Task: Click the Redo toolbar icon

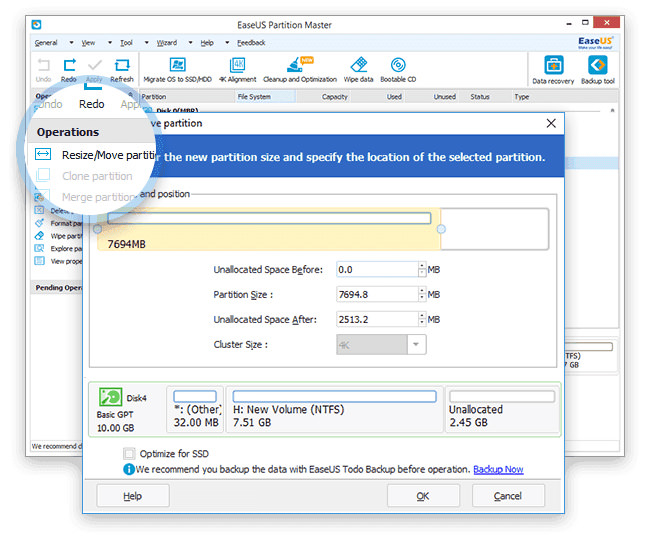Action: (69, 66)
